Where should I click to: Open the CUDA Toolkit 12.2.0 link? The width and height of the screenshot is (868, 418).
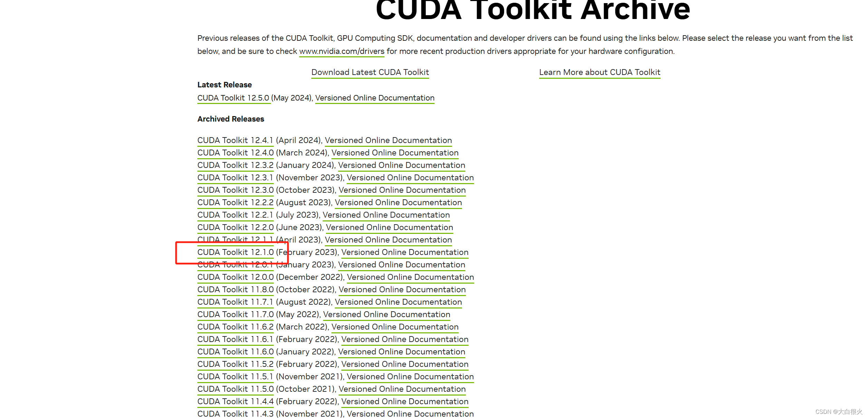235,228
